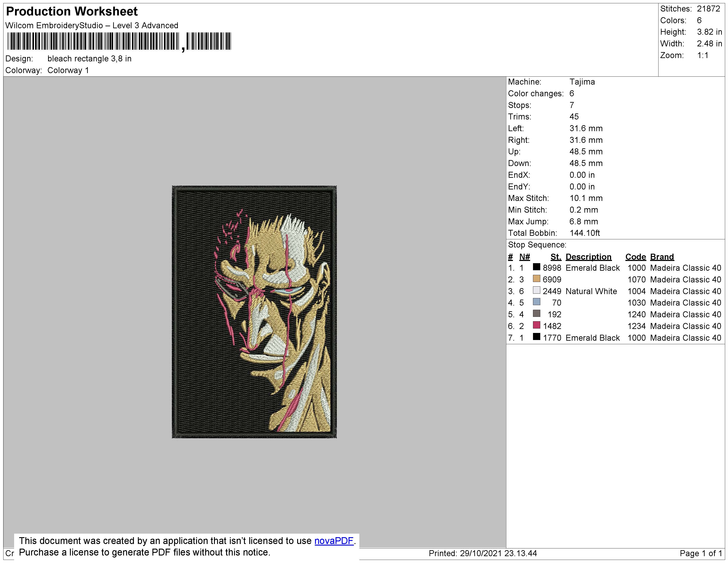The width and height of the screenshot is (728, 563).
Task: Click the stitch count "8998"
Action: tap(552, 268)
